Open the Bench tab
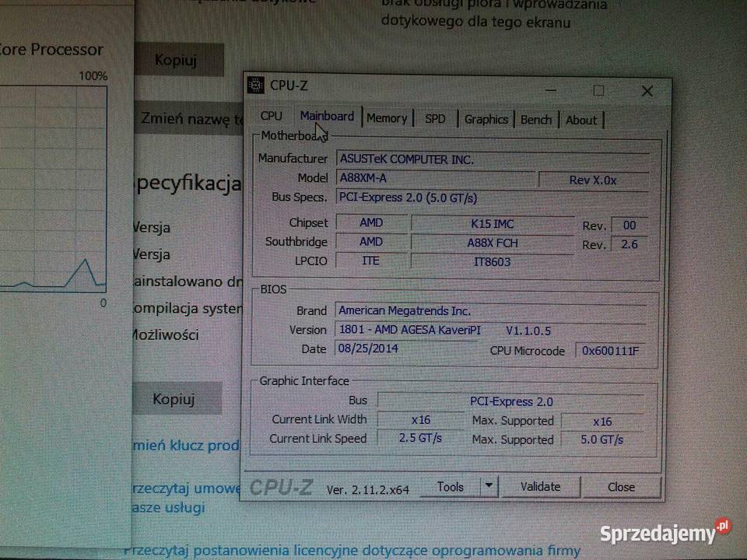 (536, 120)
